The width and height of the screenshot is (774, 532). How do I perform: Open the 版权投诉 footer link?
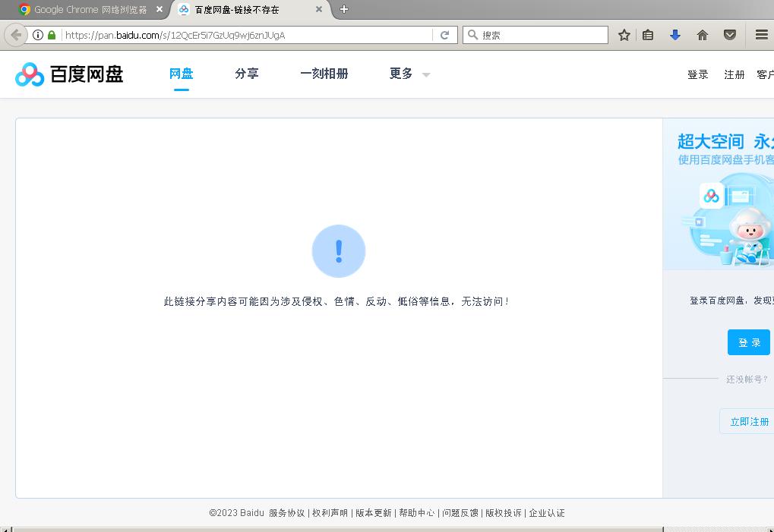pyautogui.click(x=503, y=513)
